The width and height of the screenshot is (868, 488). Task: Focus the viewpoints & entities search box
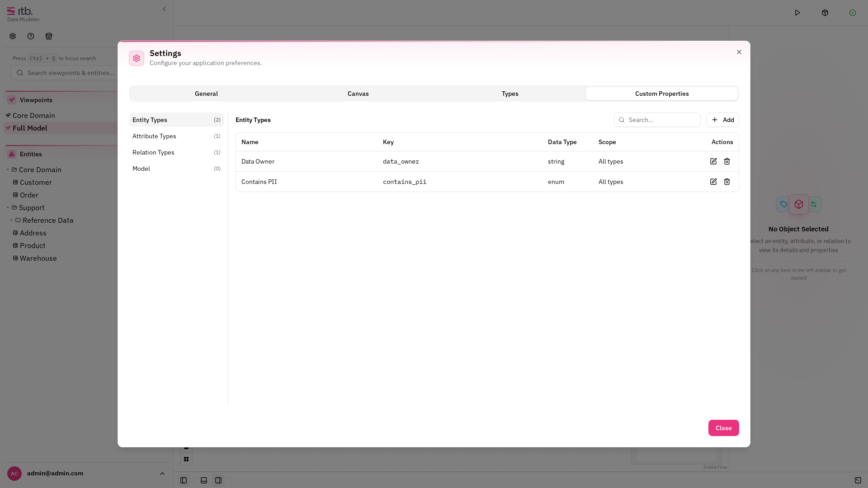click(x=64, y=73)
